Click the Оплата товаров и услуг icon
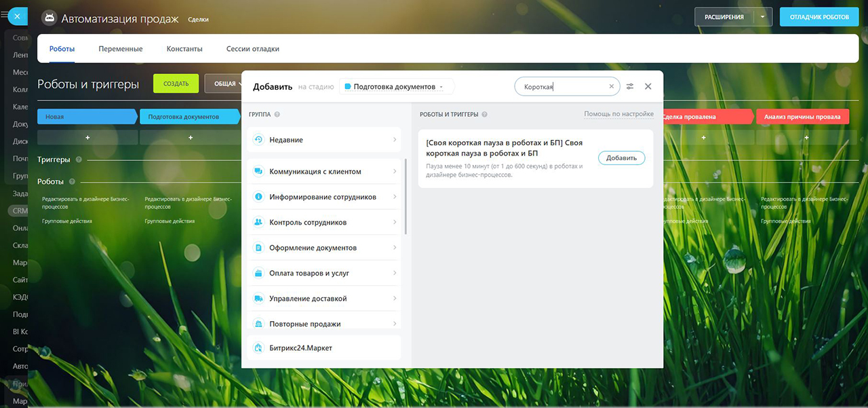The width and height of the screenshot is (868, 408). pyautogui.click(x=258, y=274)
